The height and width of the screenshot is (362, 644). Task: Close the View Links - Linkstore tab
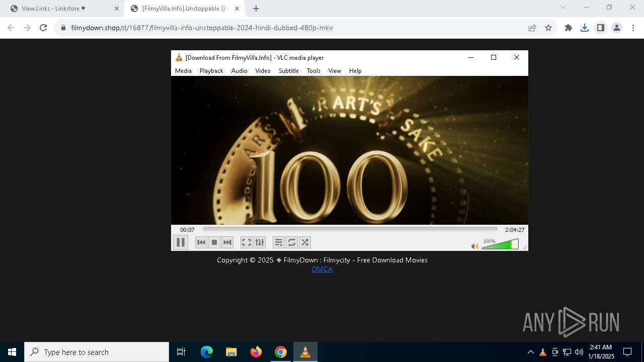pos(116,9)
